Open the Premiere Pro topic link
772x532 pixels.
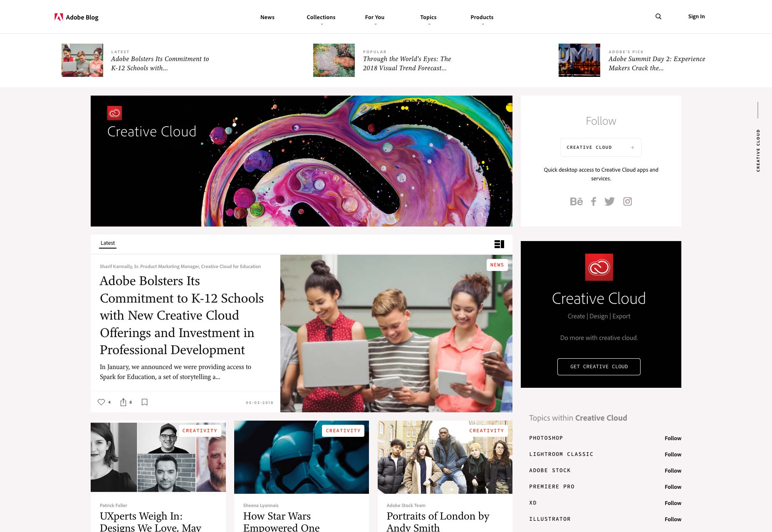[552, 487]
